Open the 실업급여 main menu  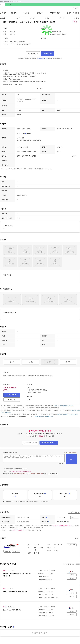click(x=40, y=13)
